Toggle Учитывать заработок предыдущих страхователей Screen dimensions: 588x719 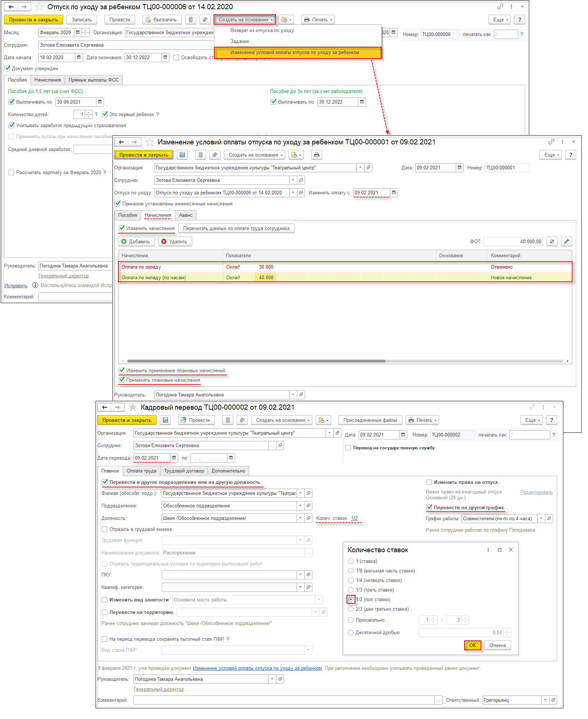tap(11, 125)
